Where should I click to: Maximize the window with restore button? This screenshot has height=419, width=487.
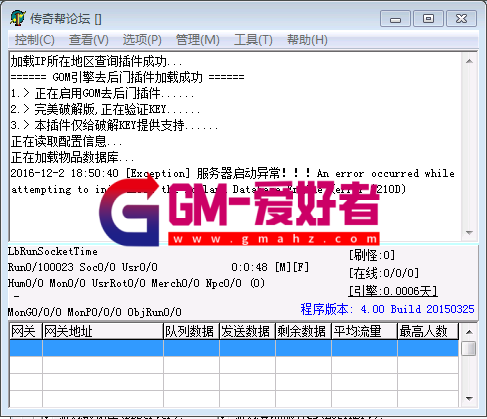pos(428,19)
